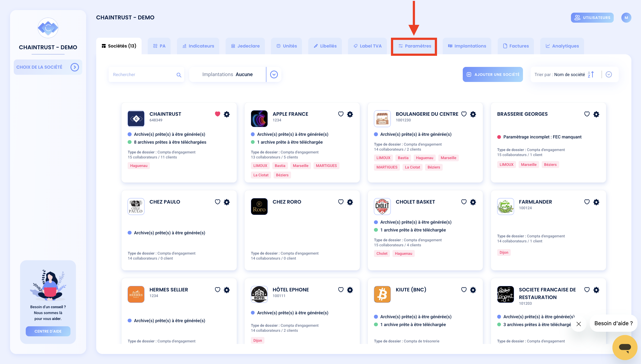Open the Besoin d'aide ? bubble
Screen dimensions: 641x364
click(613, 323)
